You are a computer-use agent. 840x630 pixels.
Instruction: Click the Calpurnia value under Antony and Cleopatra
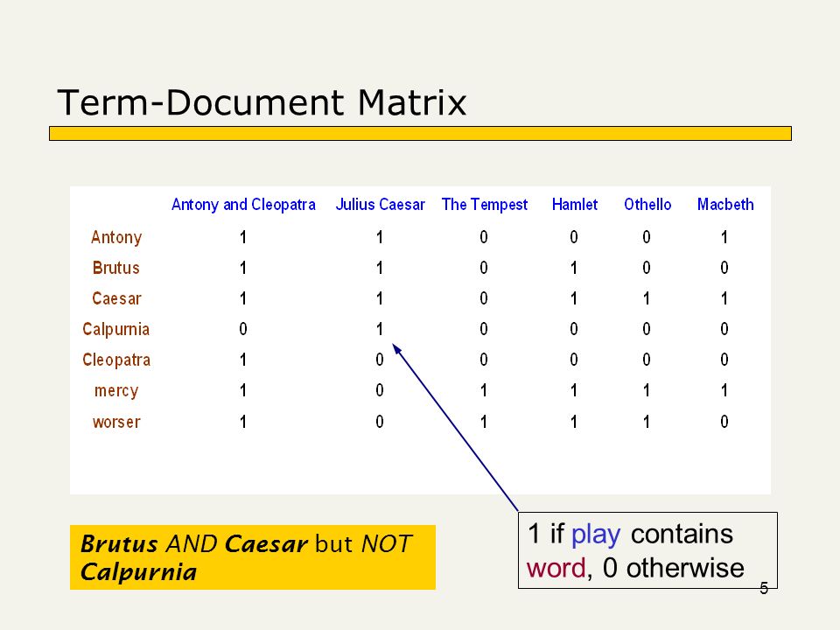click(x=243, y=329)
